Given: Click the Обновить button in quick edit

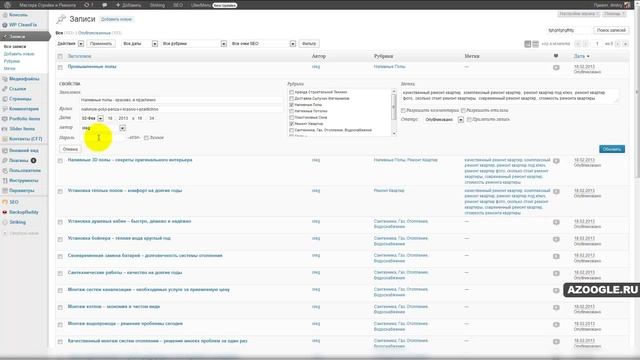Looking at the screenshot, I should (612, 149).
